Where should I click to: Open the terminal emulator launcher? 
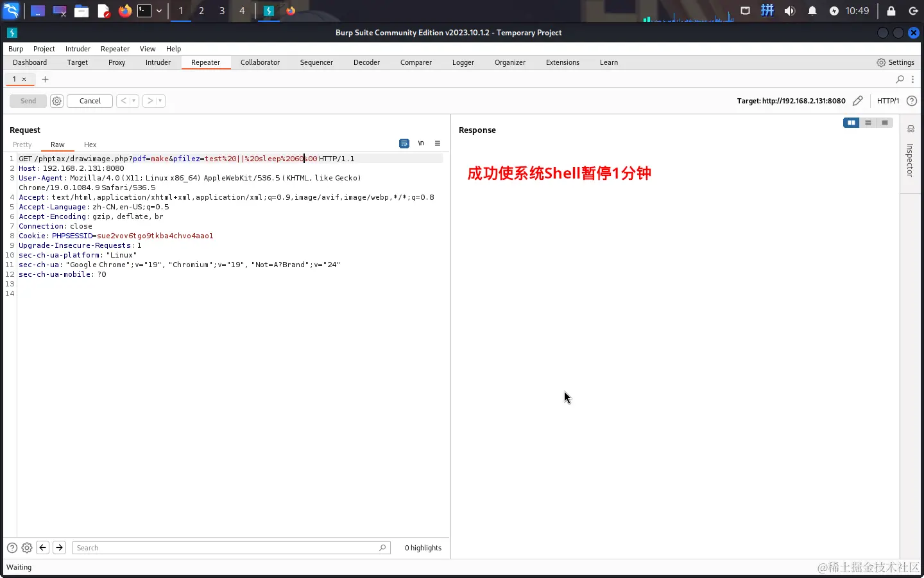[144, 11]
